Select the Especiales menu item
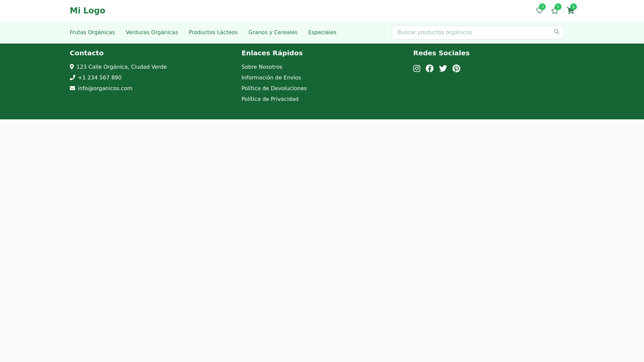The height and width of the screenshot is (362, 644). 322,33
